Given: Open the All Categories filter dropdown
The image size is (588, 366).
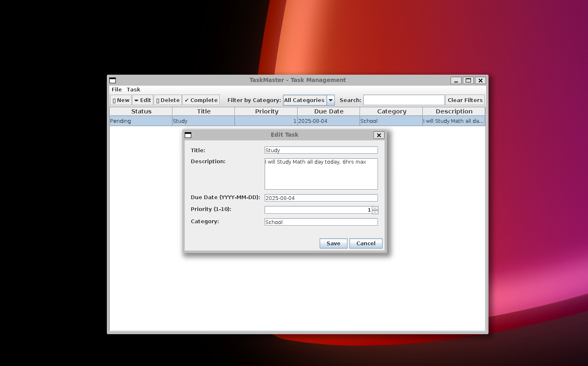Looking at the screenshot, I should tap(305, 100).
